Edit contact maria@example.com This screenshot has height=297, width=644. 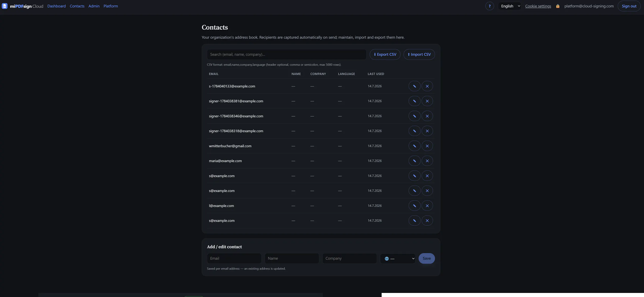click(x=414, y=161)
